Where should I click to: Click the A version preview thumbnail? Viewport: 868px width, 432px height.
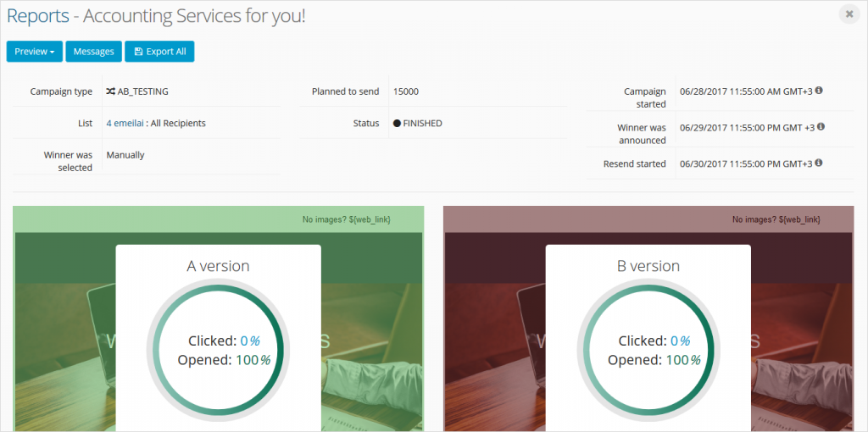tap(219, 318)
